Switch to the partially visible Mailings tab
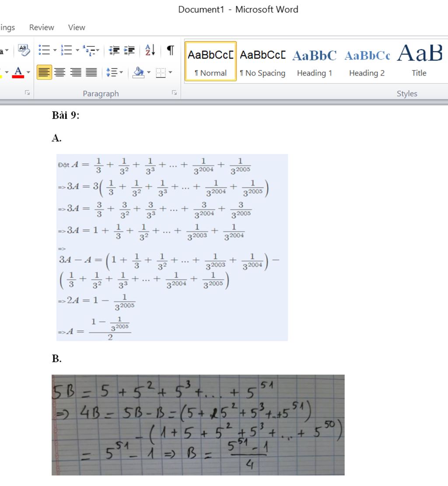The image size is (448, 486). (x=7, y=28)
